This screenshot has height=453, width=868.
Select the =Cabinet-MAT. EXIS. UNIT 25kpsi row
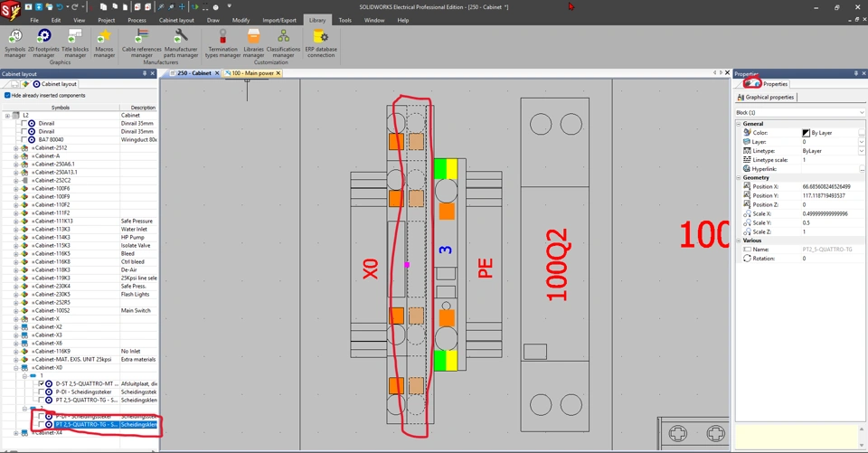point(80,359)
